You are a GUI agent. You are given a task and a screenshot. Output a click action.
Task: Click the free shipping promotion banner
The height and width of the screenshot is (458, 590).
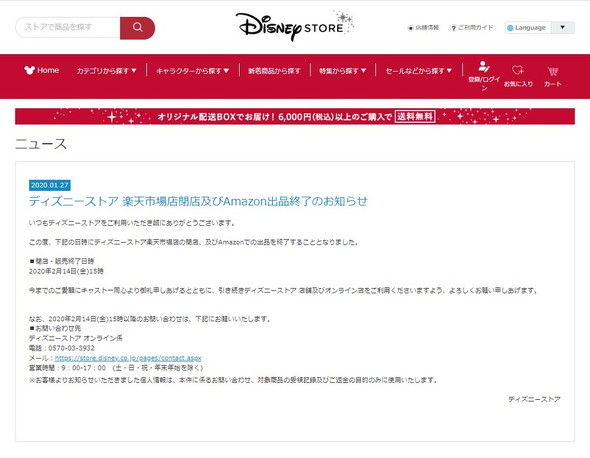pyautogui.click(x=295, y=116)
